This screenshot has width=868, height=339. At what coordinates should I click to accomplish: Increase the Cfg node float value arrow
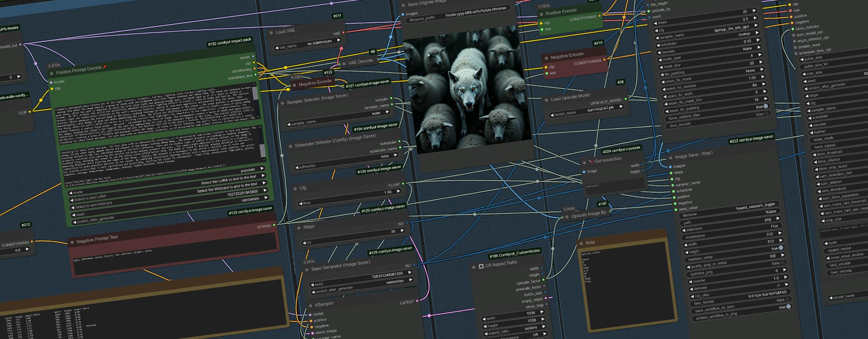coord(398,191)
